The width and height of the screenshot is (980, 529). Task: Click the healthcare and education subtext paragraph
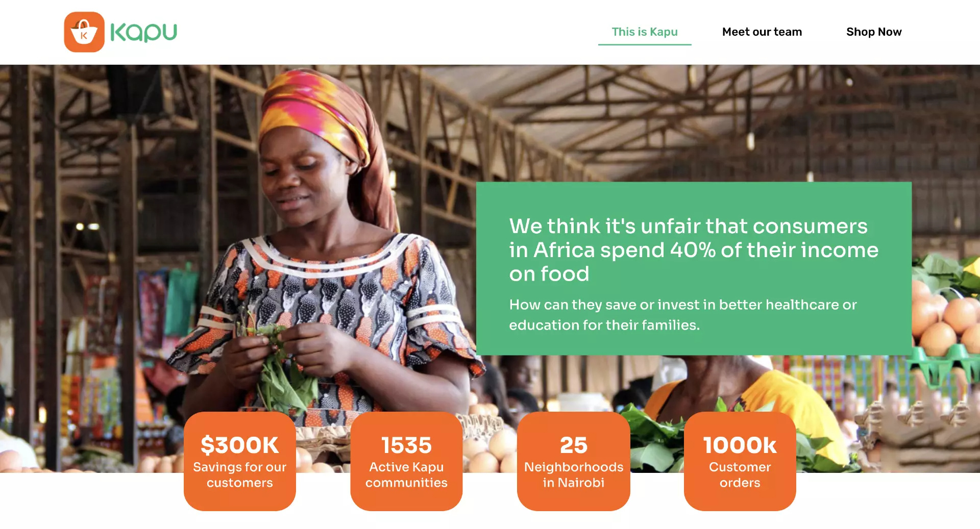click(x=682, y=315)
